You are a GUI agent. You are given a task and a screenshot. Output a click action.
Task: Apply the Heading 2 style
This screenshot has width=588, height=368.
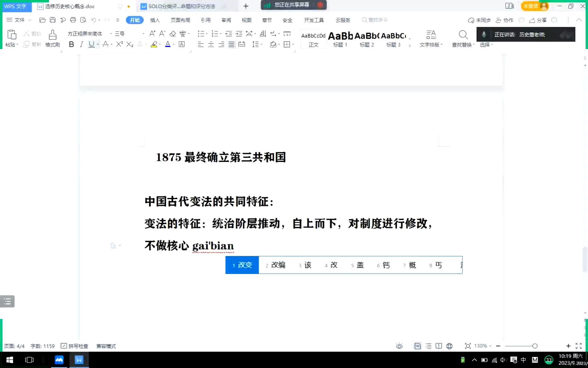[367, 39]
